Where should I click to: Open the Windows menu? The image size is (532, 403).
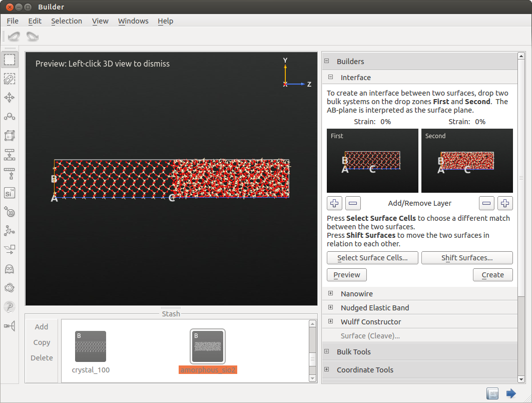[x=133, y=21]
